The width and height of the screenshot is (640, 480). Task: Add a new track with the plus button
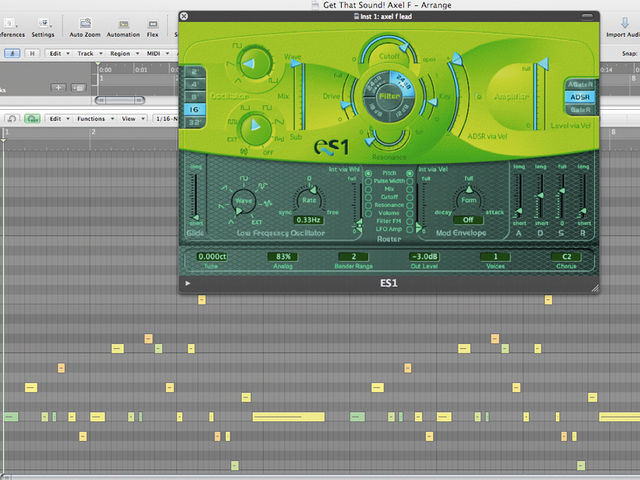click(58, 87)
